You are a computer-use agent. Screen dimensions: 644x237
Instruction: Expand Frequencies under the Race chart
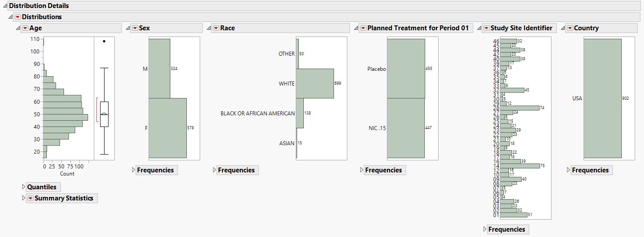click(x=214, y=170)
